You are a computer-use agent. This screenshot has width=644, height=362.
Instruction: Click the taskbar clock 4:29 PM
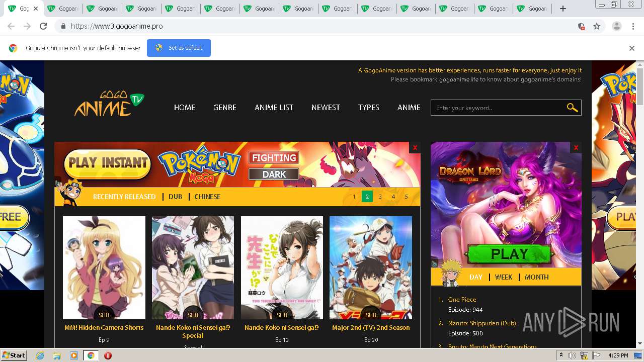coord(618,355)
